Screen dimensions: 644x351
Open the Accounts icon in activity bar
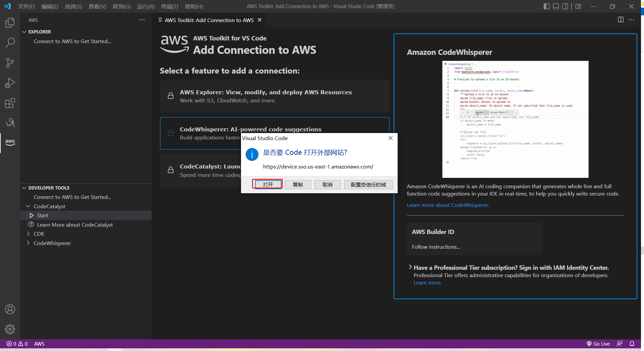click(10, 309)
